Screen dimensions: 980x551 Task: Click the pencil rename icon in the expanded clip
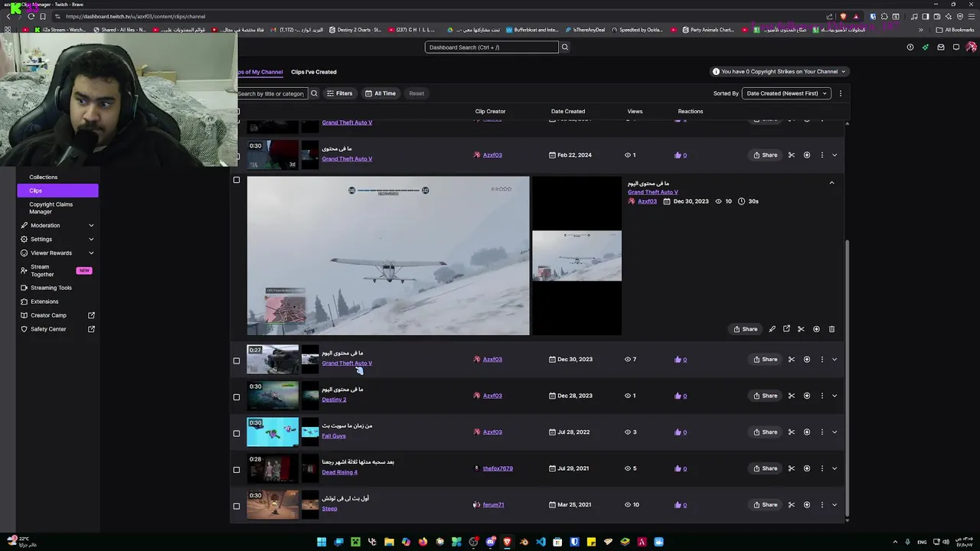(x=772, y=329)
